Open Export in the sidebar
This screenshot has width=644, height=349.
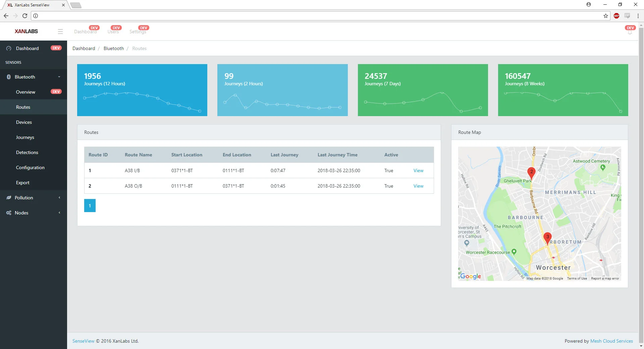point(34,183)
